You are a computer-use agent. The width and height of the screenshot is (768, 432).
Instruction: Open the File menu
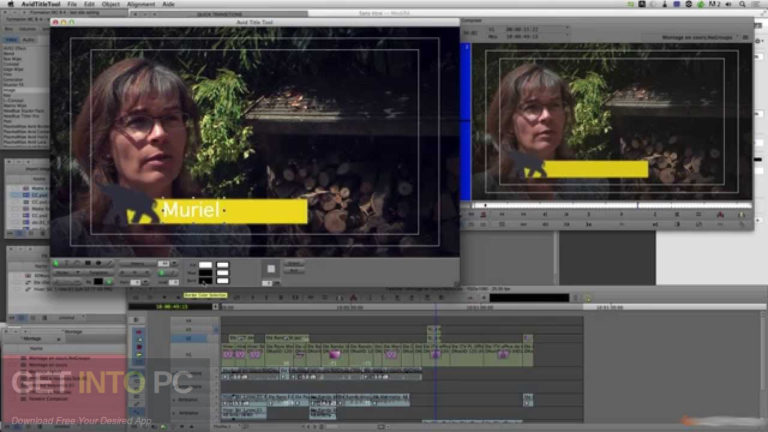coord(72,4)
